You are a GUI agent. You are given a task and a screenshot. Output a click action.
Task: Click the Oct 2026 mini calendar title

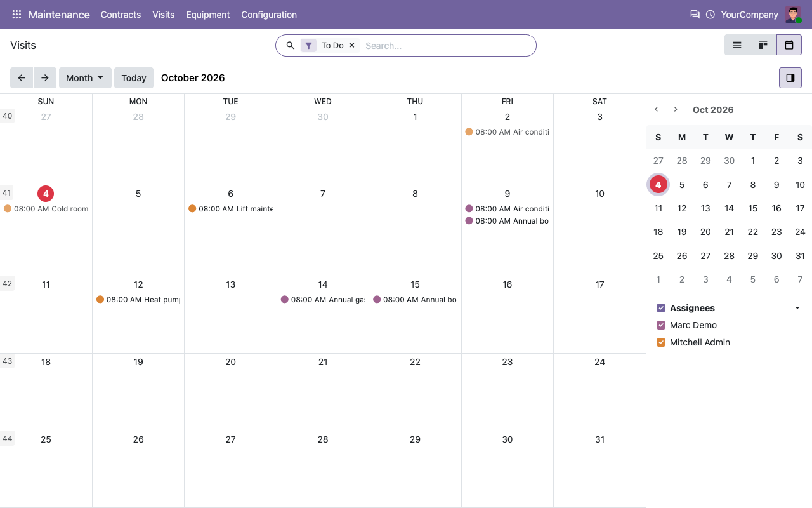coord(713,110)
